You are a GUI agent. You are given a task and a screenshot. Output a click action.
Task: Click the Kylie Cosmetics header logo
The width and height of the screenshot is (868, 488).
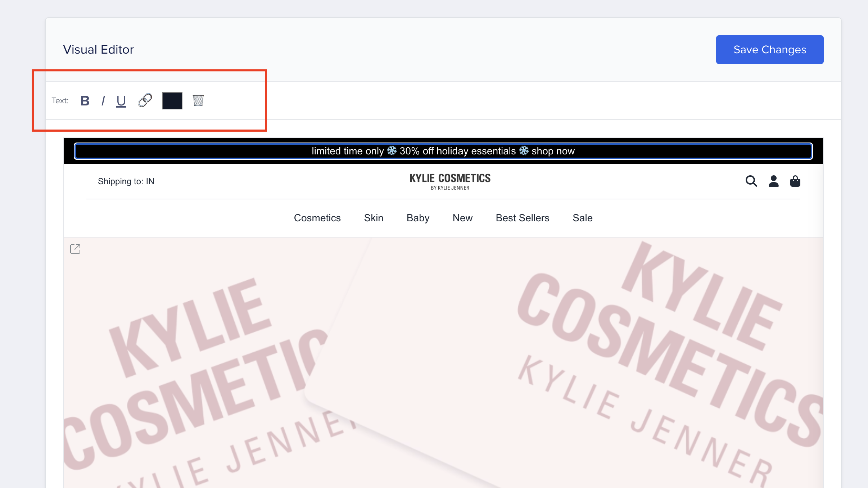point(450,181)
